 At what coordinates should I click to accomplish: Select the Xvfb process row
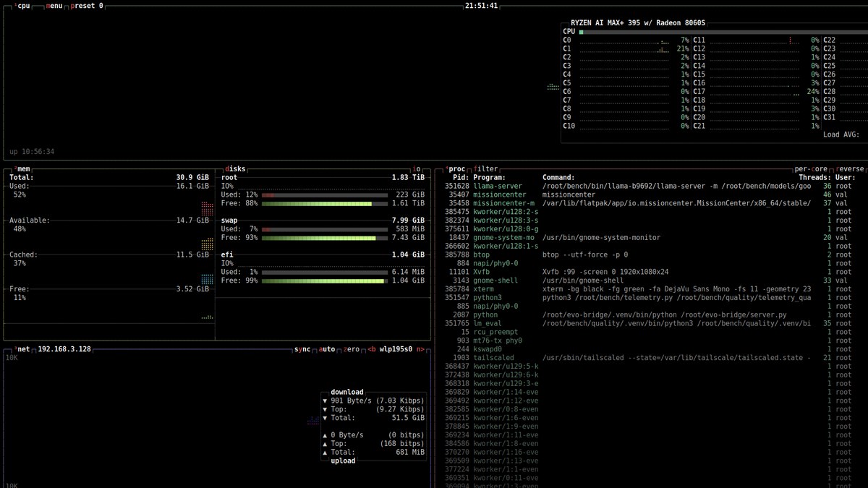(650, 272)
